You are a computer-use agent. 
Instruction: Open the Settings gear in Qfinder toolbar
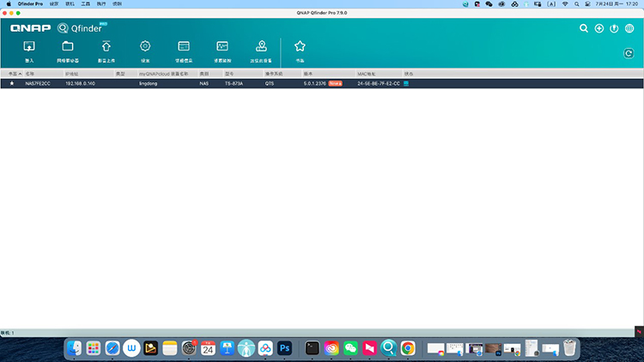coord(145,46)
